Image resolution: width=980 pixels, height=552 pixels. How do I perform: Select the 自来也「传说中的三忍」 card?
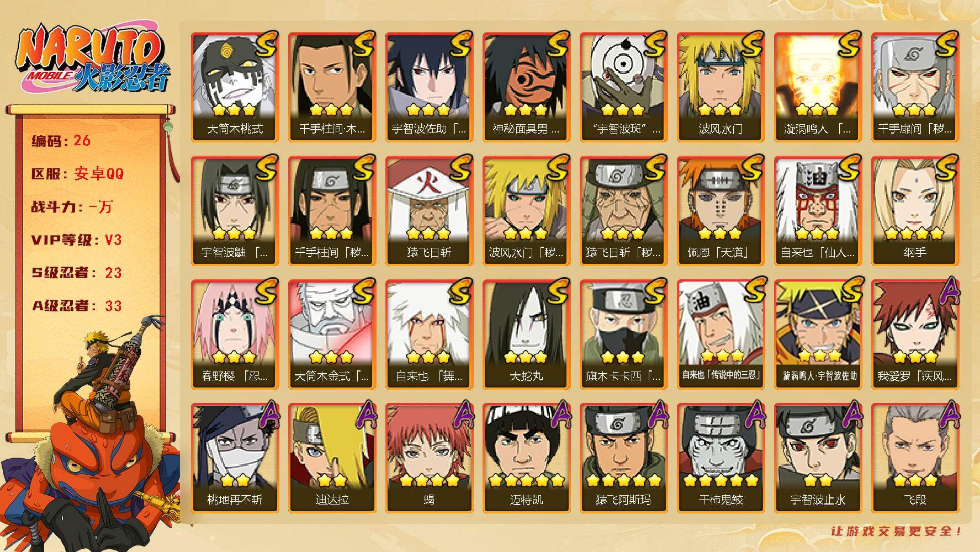pyautogui.click(x=721, y=335)
